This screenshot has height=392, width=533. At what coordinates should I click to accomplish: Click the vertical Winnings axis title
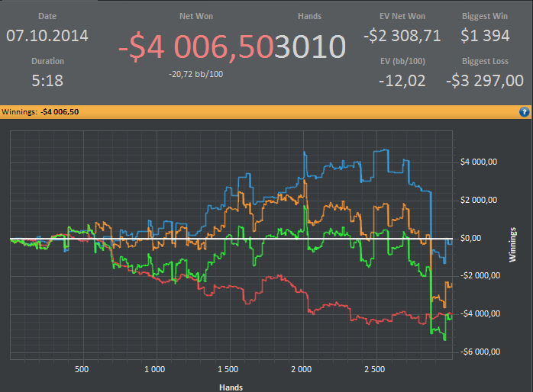[x=512, y=245]
